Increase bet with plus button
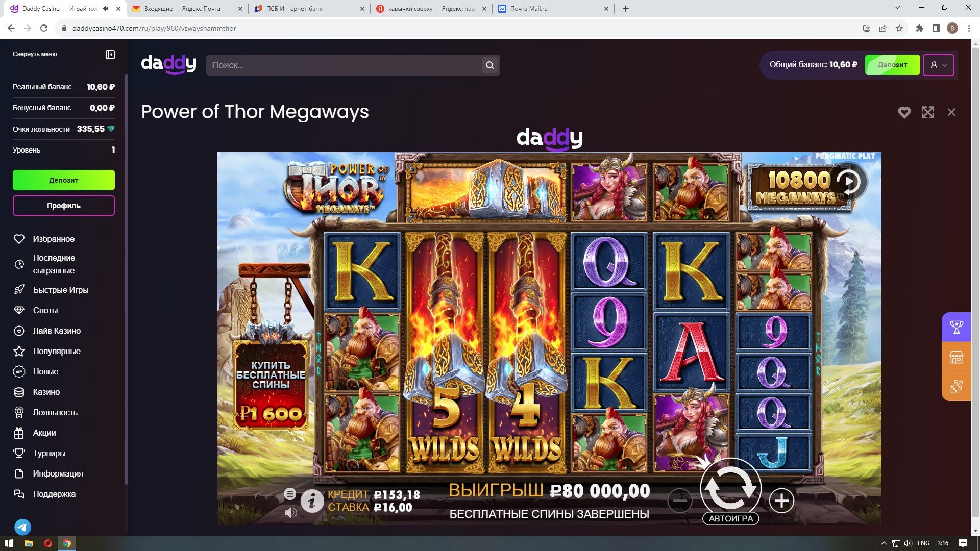The height and width of the screenshot is (551, 980). pos(781,500)
